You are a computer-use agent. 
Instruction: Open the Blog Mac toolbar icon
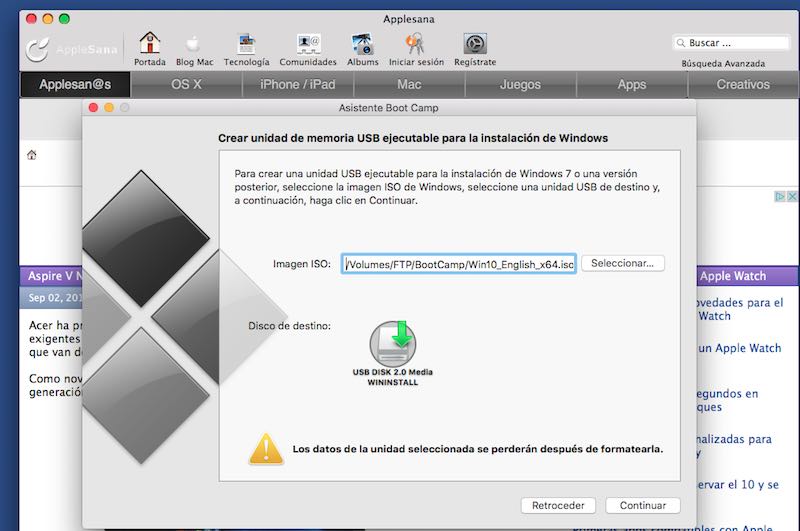[x=193, y=44]
